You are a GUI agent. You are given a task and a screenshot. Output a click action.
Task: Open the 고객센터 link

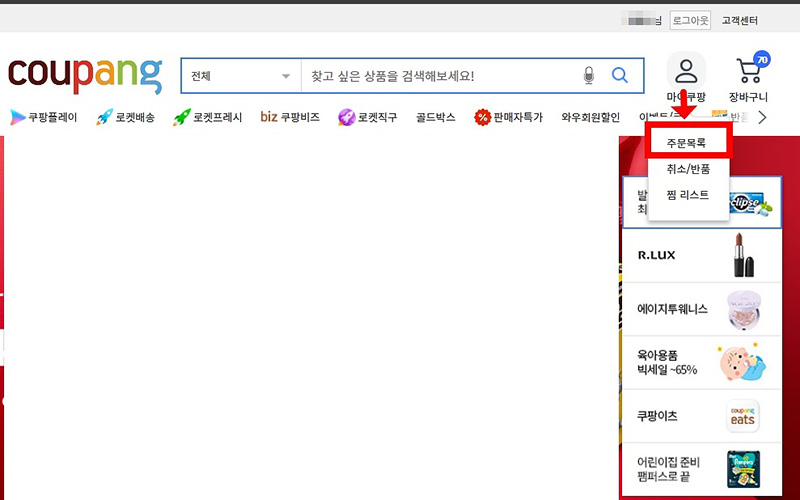(739, 20)
